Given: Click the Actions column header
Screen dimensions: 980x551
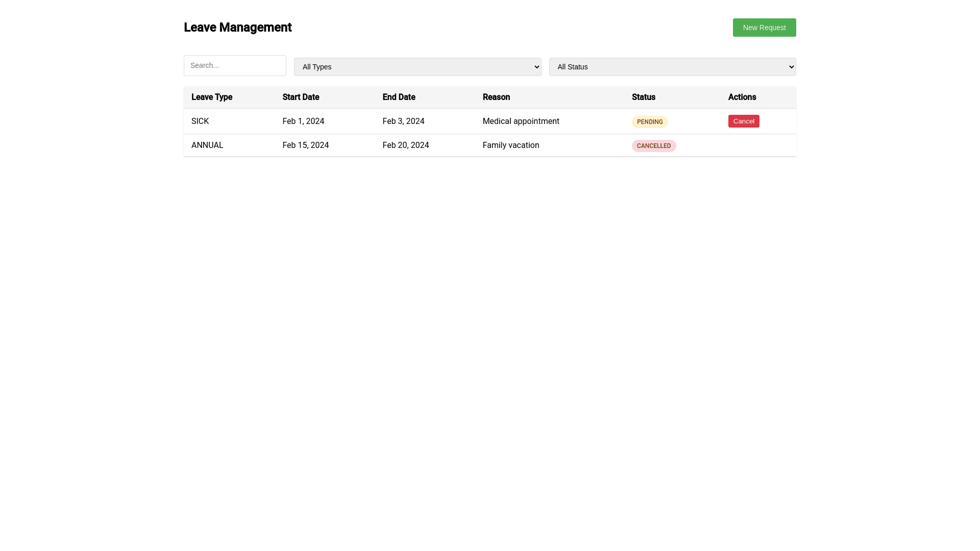Looking at the screenshot, I should pyautogui.click(x=742, y=97).
